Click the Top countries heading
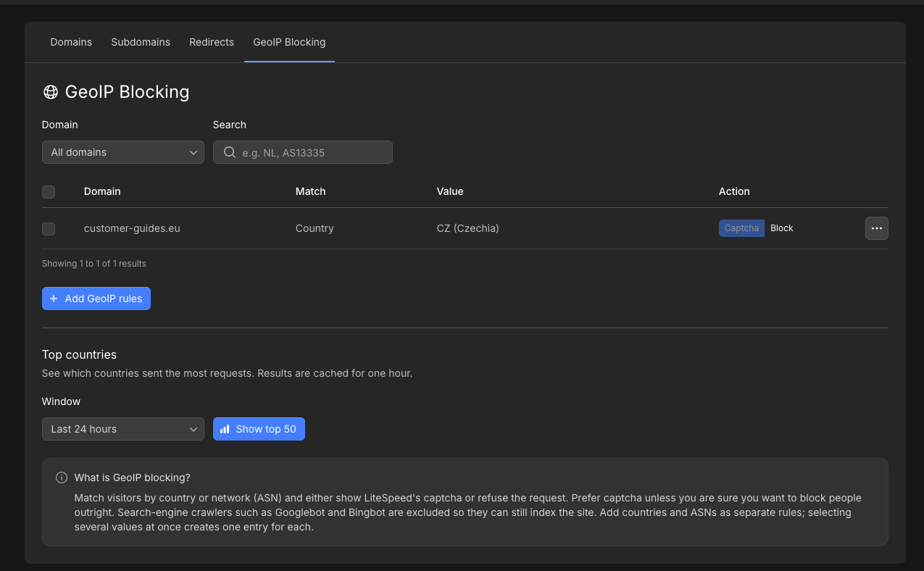This screenshot has width=924, height=571. pos(79,354)
